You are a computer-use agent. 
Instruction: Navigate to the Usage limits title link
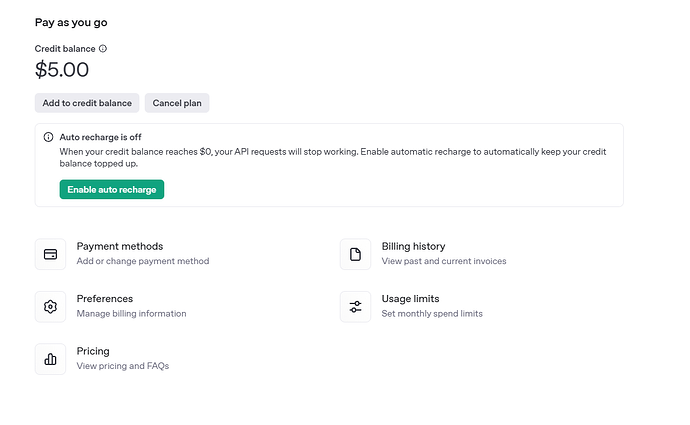point(410,299)
